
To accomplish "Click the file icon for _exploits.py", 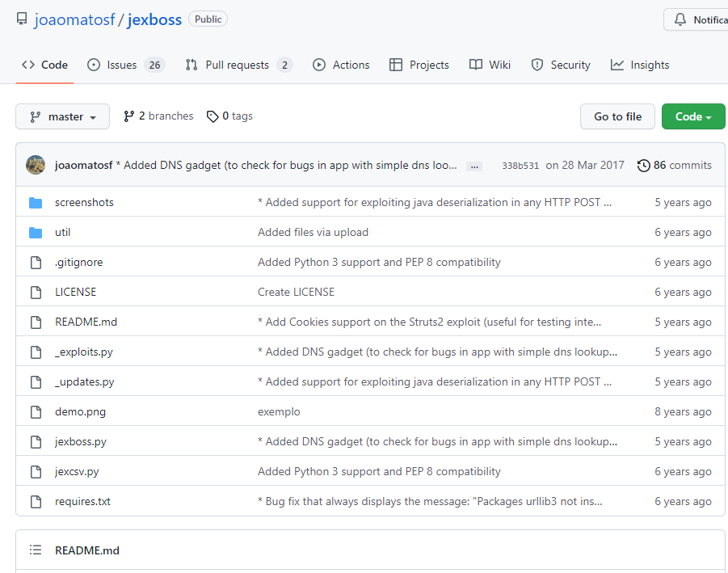I will click(36, 352).
